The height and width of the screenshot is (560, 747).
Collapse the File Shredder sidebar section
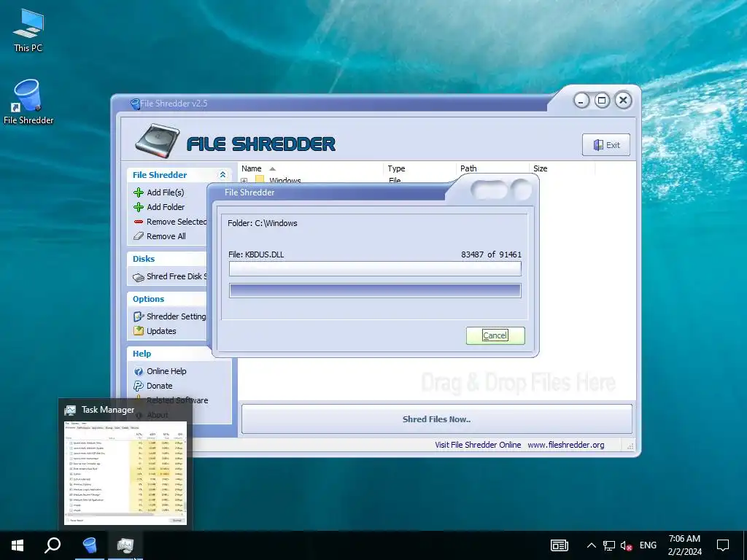(x=222, y=175)
